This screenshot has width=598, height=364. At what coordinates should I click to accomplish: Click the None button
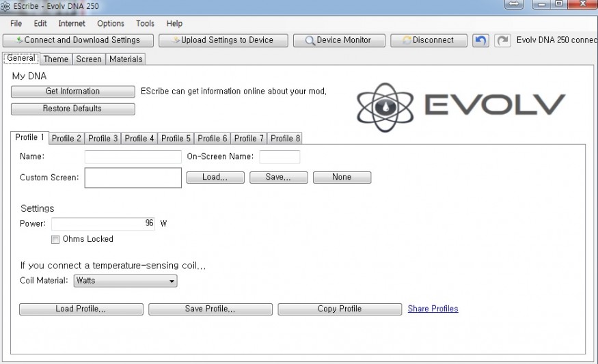pos(342,178)
